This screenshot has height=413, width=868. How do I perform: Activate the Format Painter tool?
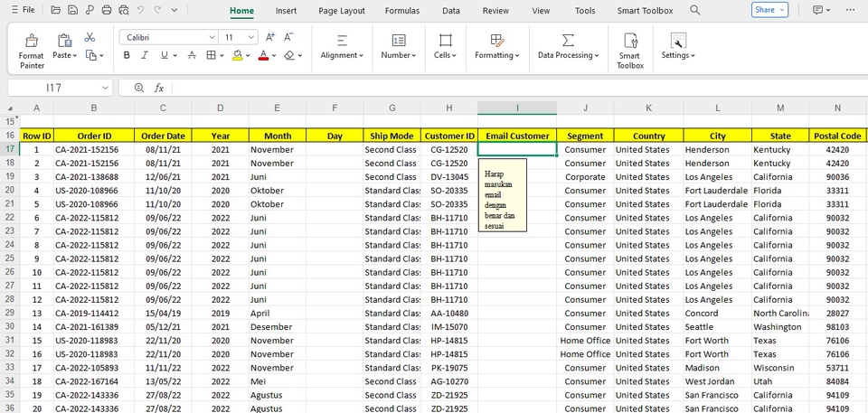(32, 51)
